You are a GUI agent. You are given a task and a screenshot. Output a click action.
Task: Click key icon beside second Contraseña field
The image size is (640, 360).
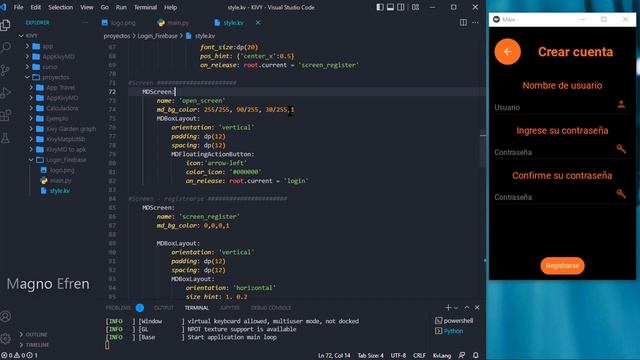[x=621, y=194]
